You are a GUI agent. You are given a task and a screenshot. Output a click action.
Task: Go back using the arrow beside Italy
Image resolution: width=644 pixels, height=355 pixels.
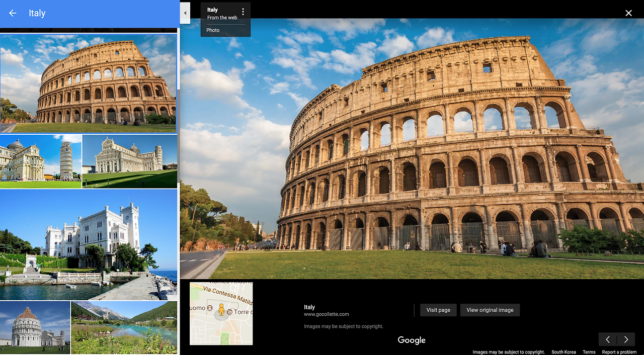point(13,14)
